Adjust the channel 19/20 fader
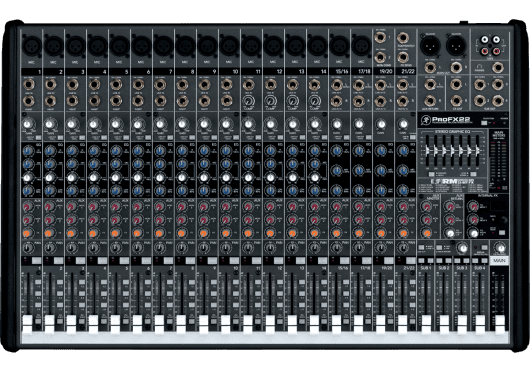 pos(380,324)
